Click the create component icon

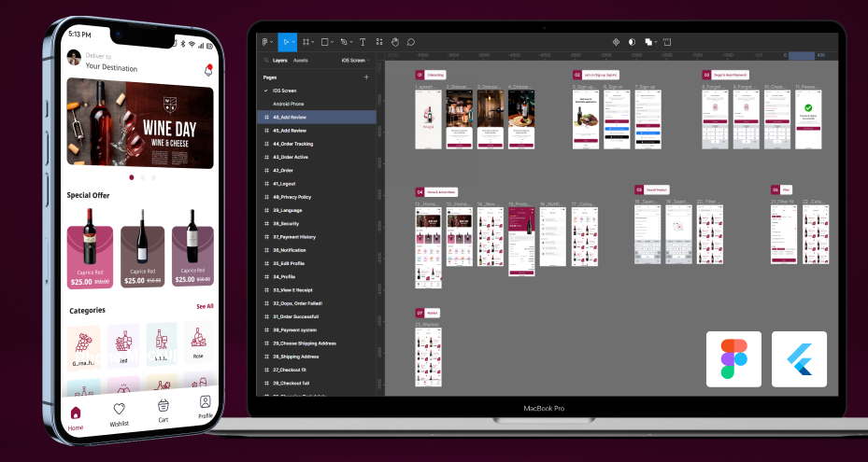click(616, 42)
